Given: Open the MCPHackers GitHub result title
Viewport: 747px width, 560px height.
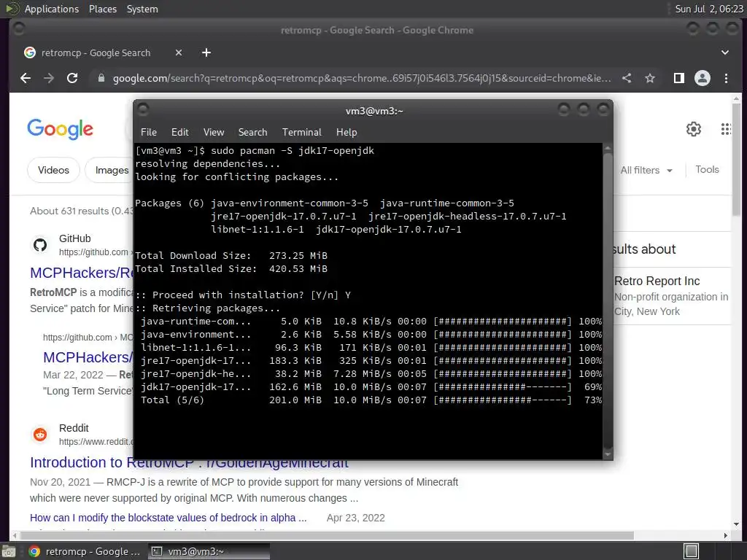Looking at the screenshot, I should (81, 273).
